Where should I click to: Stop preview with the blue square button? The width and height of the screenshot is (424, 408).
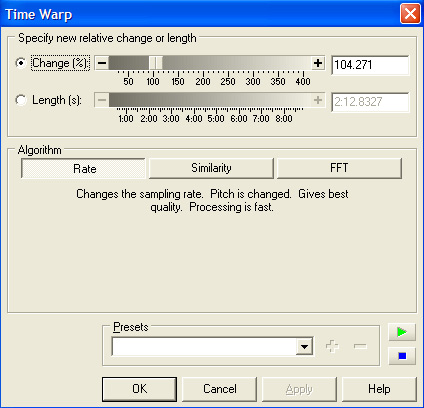coord(402,356)
